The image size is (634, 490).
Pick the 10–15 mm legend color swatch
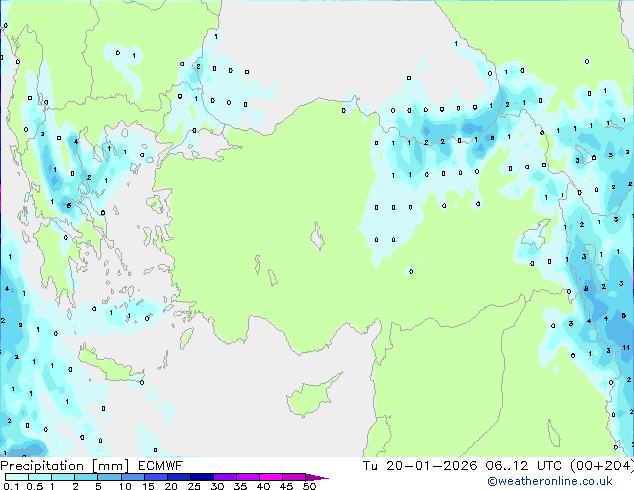pyautogui.click(x=132, y=477)
